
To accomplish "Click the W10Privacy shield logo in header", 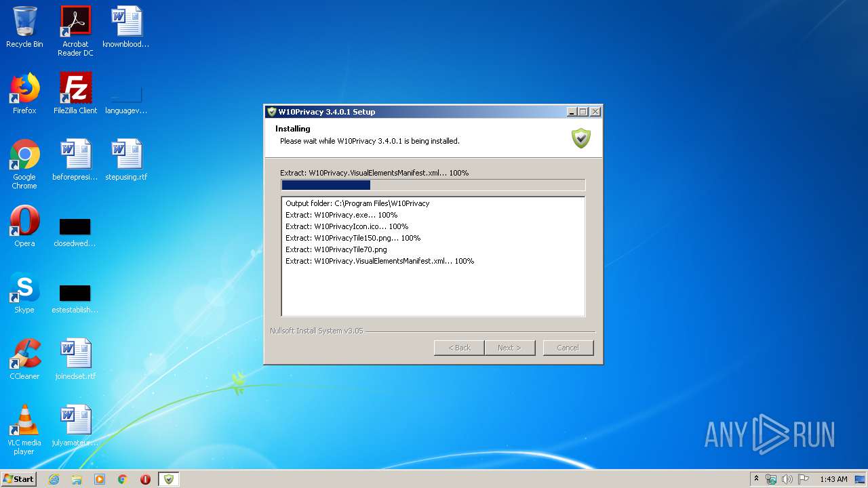I will (581, 138).
